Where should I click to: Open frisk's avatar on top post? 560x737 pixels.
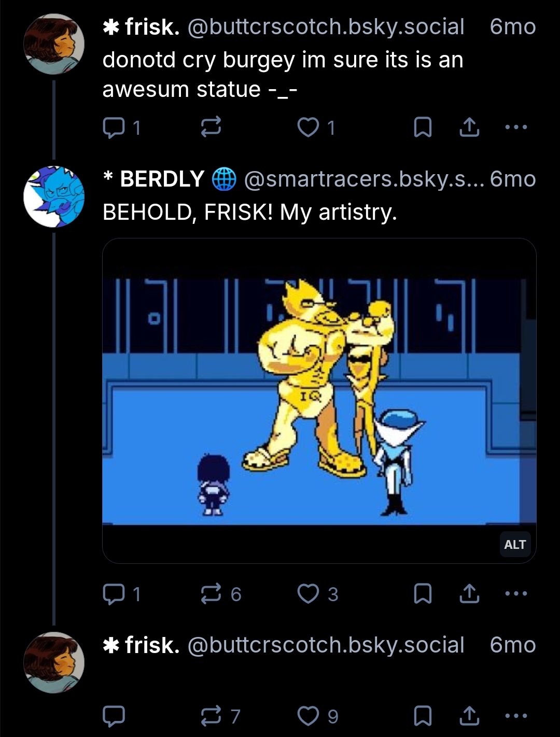54,44
